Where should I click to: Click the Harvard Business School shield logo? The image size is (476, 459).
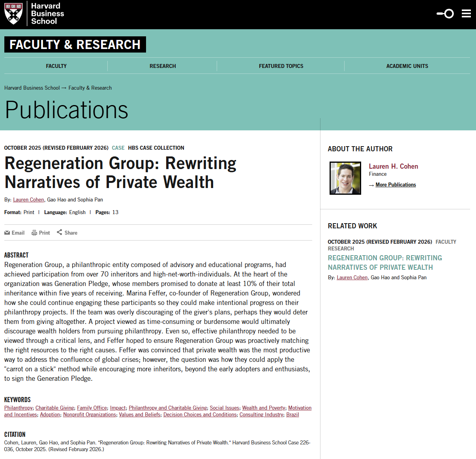13,14
